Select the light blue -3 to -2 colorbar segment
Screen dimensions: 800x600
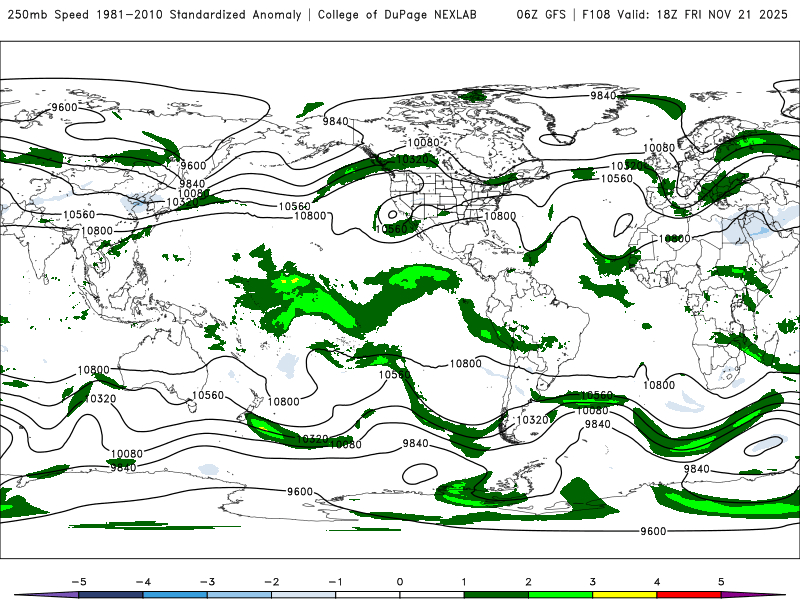pyautogui.click(x=239, y=595)
